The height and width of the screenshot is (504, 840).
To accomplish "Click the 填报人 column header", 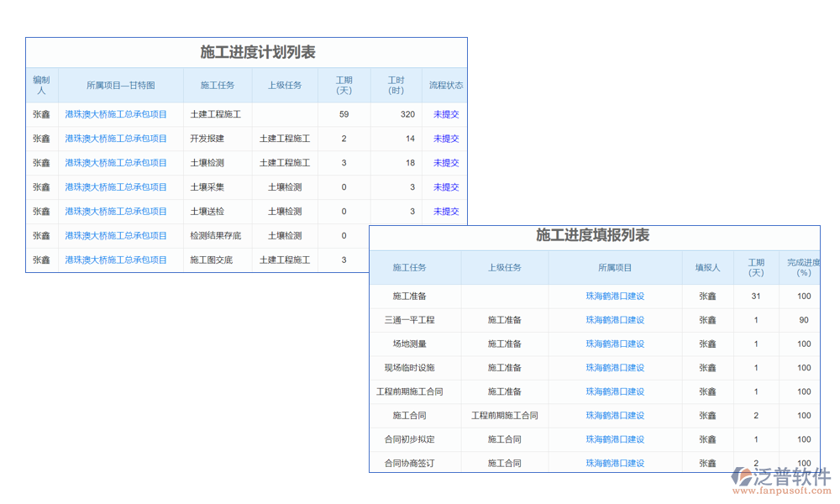I will click(x=707, y=268).
